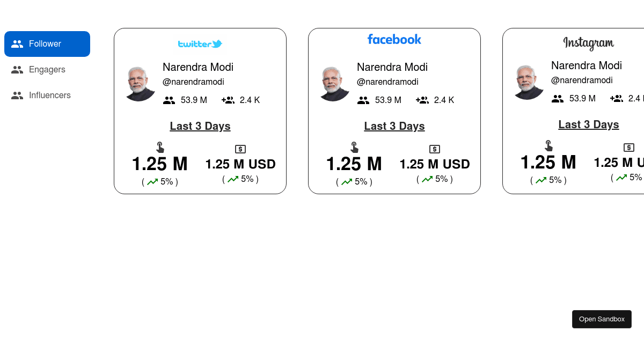The width and height of the screenshot is (644, 338).
Task: Click the dollar icon in Facebook card
Action: coord(435,149)
